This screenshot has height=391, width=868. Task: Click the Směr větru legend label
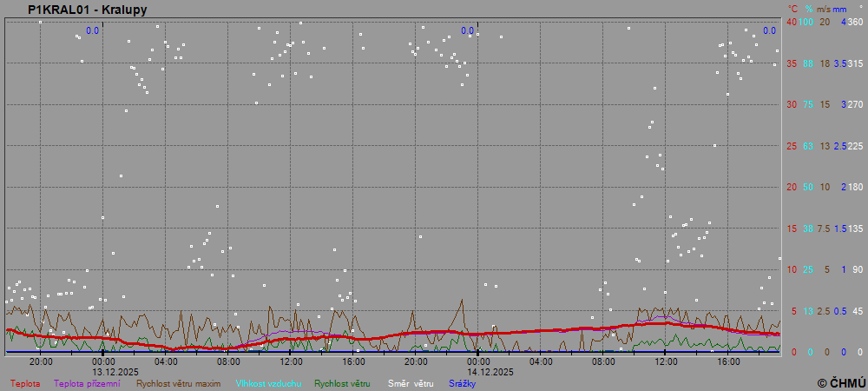(411, 383)
